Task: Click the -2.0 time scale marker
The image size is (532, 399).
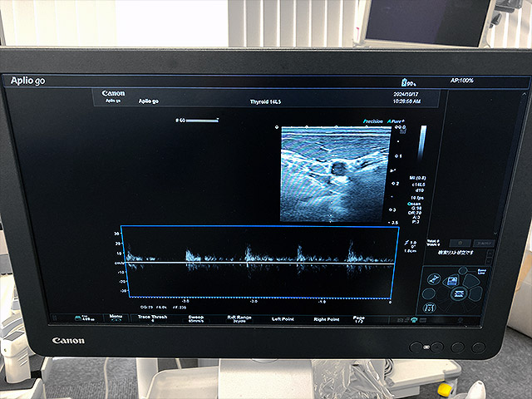Action: click(254, 301)
